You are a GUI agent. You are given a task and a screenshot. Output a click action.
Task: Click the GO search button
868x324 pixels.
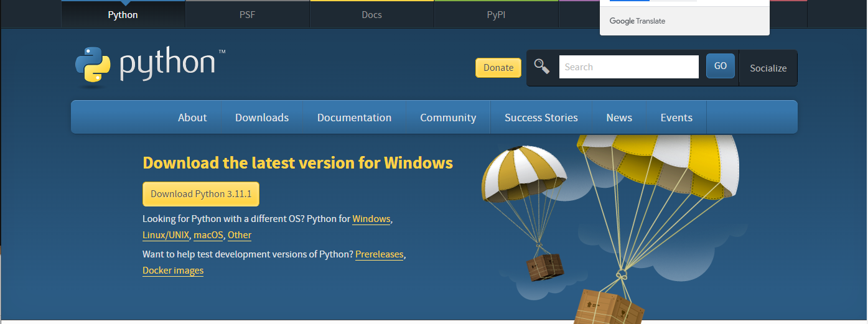(x=721, y=66)
